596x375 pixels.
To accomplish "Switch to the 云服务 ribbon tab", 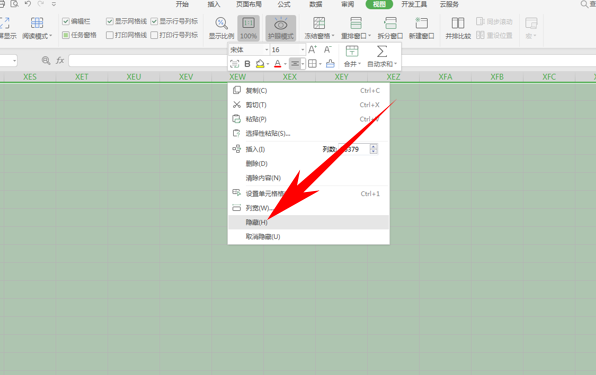I will click(449, 4).
